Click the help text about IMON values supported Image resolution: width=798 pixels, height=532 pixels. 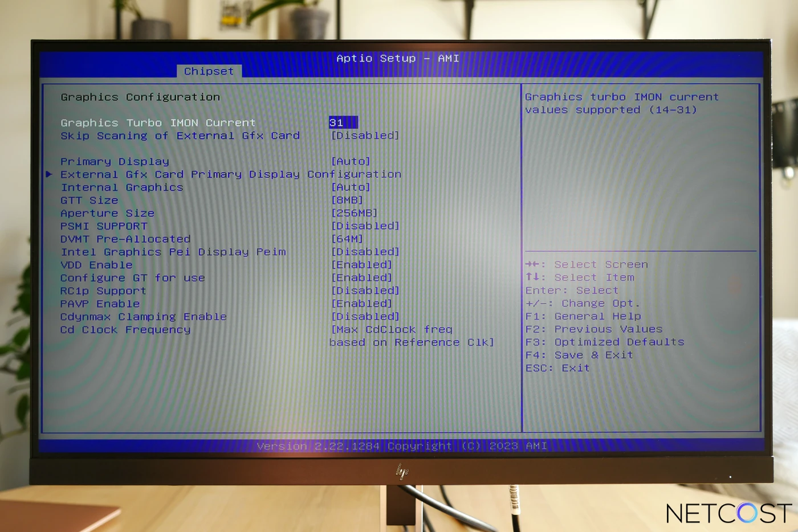(622, 104)
